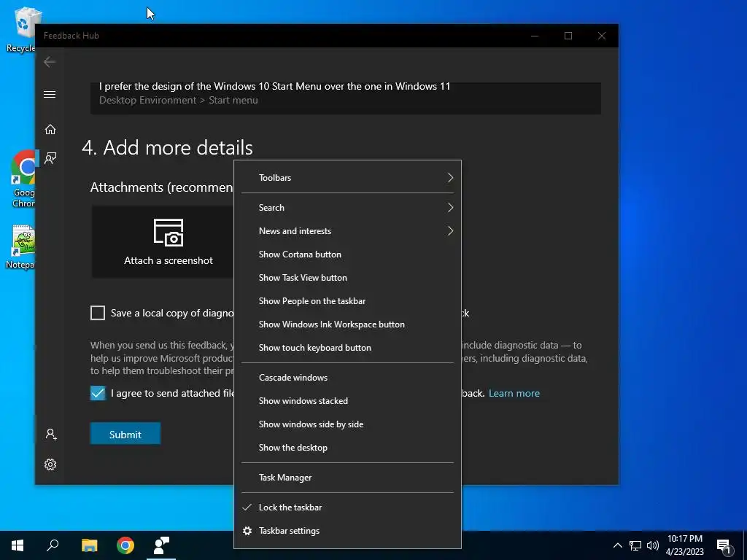Click the volume speaker tray icon

click(x=653, y=545)
